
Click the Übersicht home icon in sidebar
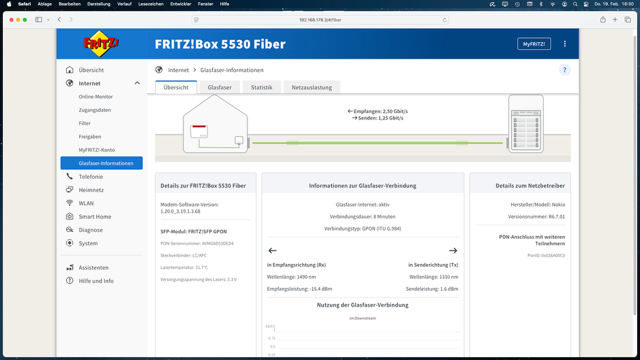click(x=70, y=70)
